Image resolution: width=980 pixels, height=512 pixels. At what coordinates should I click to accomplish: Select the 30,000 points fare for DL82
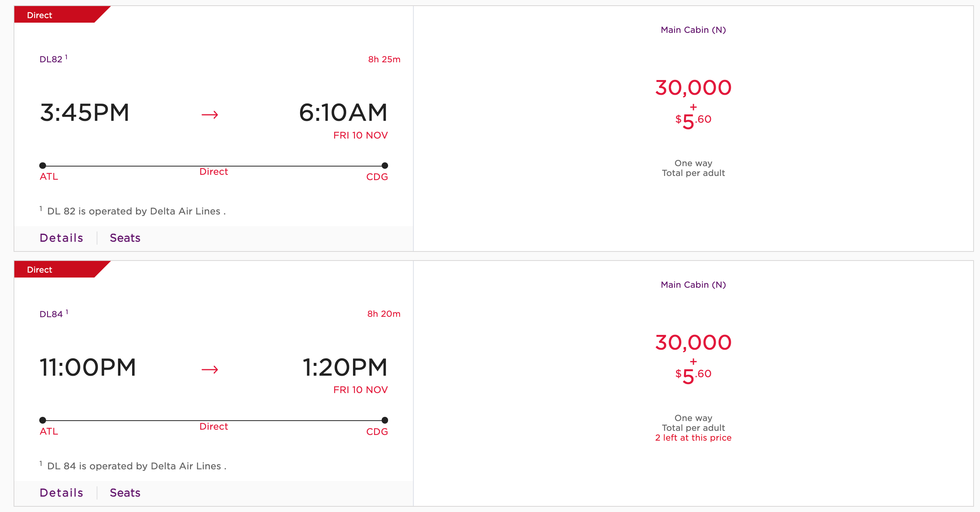pos(693,88)
